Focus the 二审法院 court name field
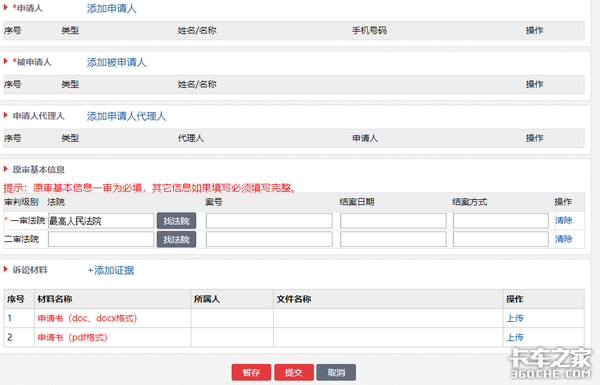 click(x=101, y=240)
